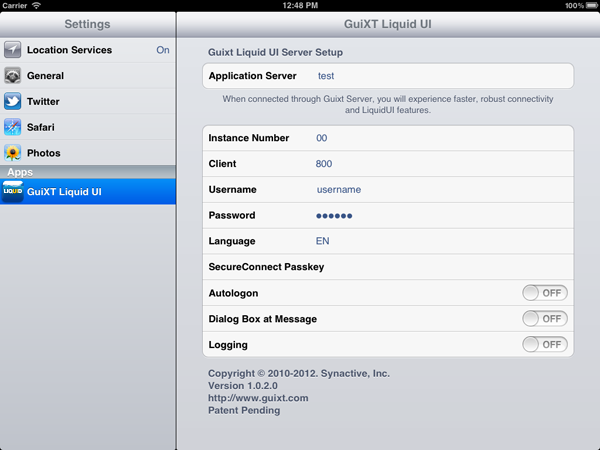Click the Safari compass icon
The image size is (600, 450).
pos(13,127)
